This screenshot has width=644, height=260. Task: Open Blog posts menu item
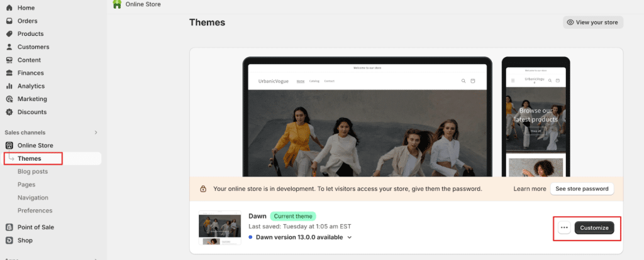33,171
